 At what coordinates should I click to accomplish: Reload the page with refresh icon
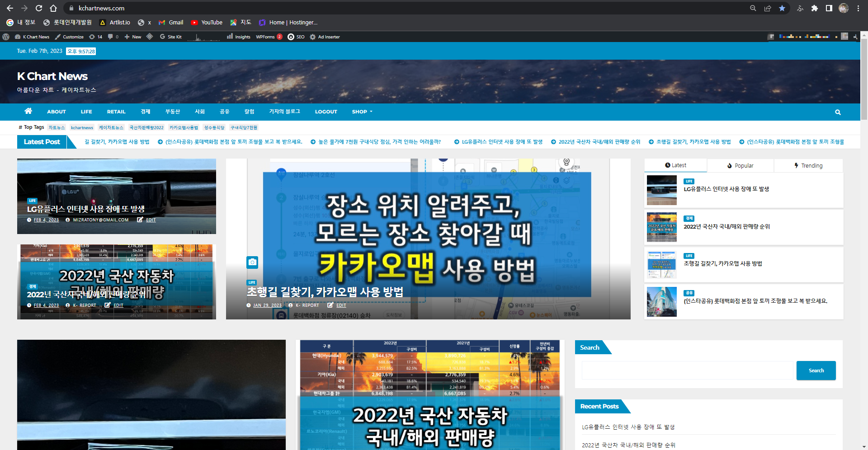coord(39,8)
